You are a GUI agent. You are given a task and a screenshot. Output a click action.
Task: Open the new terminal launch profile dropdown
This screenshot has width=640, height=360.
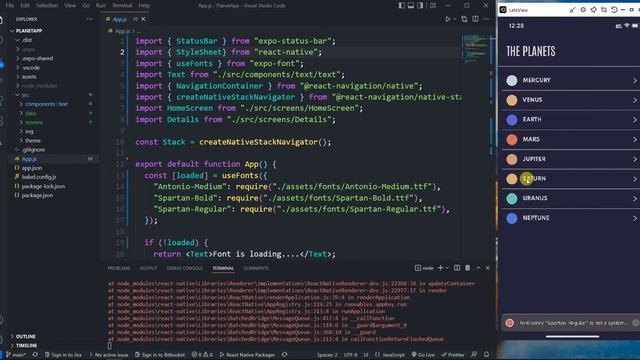click(x=447, y=268)
